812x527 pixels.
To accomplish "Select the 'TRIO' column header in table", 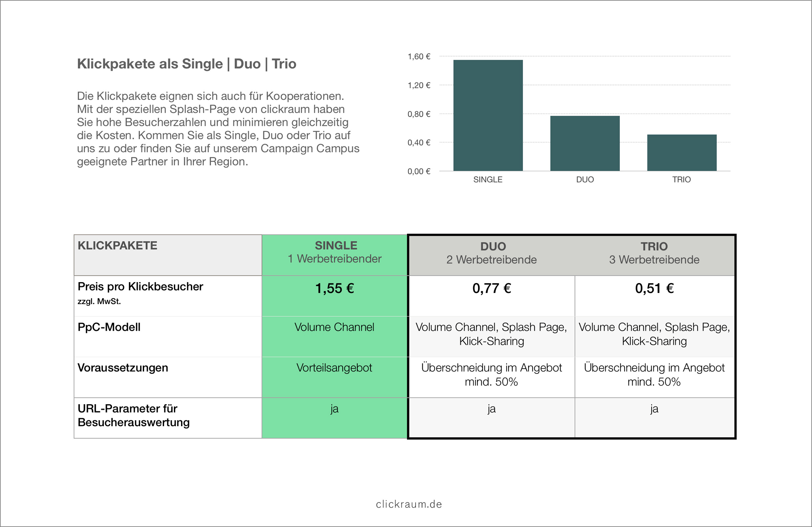I will 654,256.
